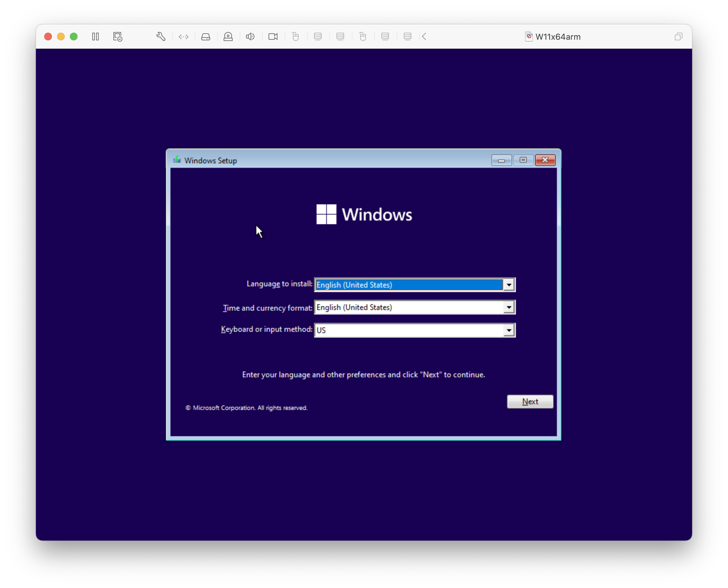This screenshot has height=588, width=728.
Task: Open the Language to install dropdown
Action: [509, 285]
